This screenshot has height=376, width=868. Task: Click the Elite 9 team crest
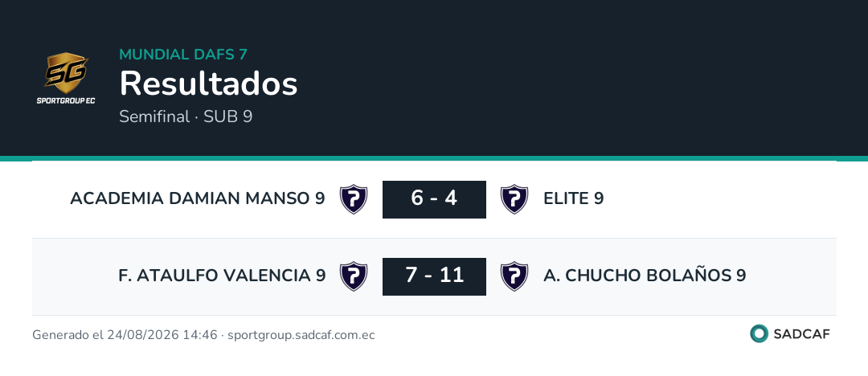(514, 199)
